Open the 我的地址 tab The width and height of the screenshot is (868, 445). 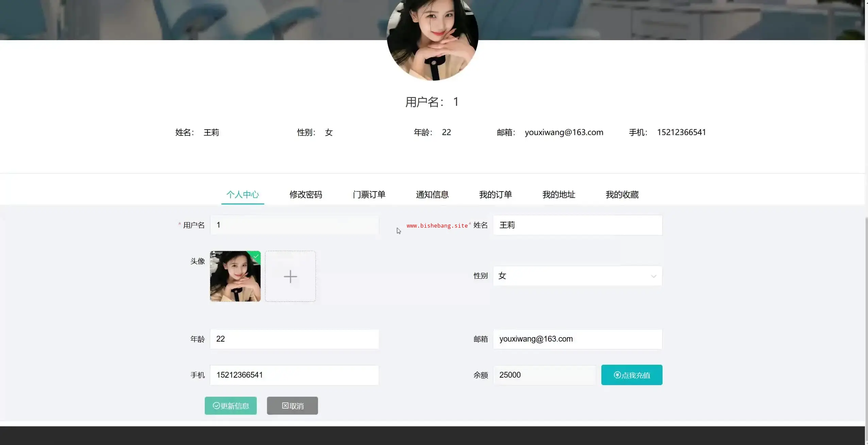tap(558, 195)
